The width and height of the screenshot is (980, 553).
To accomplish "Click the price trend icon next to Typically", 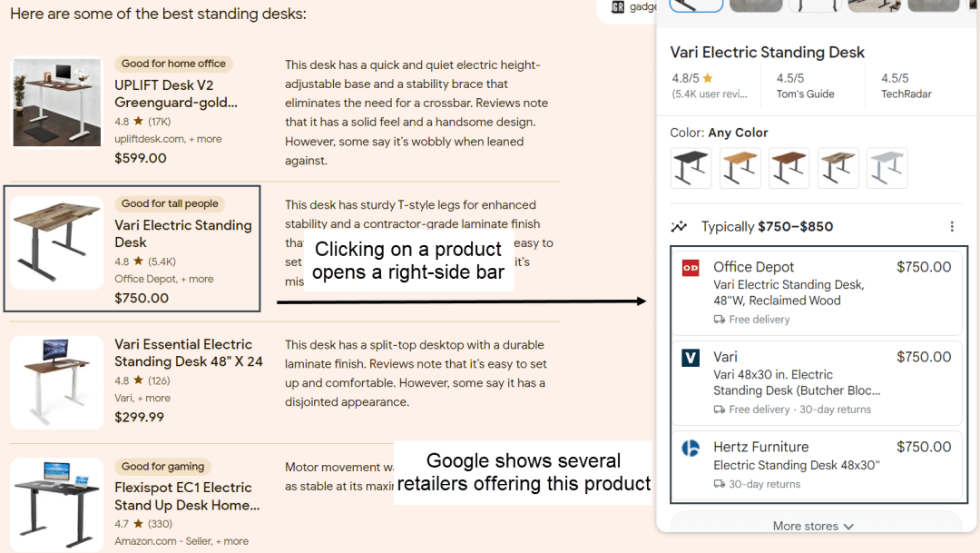I will pyautogui.click(x=679, y=227).
